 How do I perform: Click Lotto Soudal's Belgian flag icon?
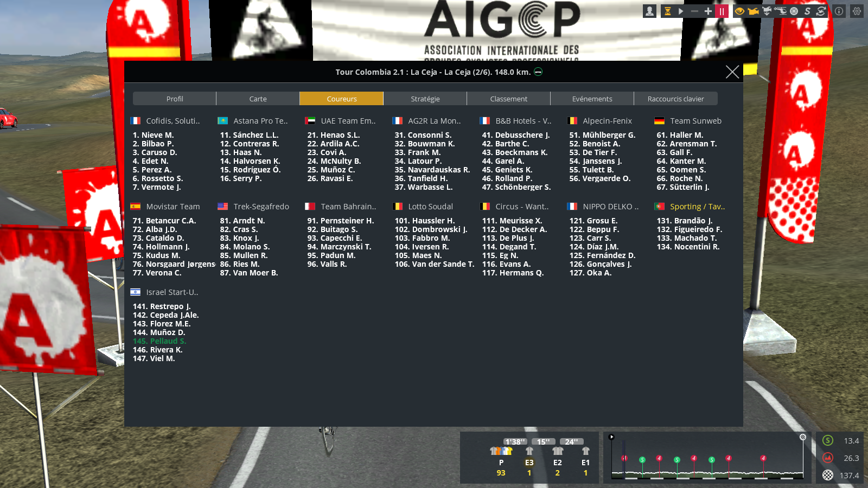[x=398, y=207]
